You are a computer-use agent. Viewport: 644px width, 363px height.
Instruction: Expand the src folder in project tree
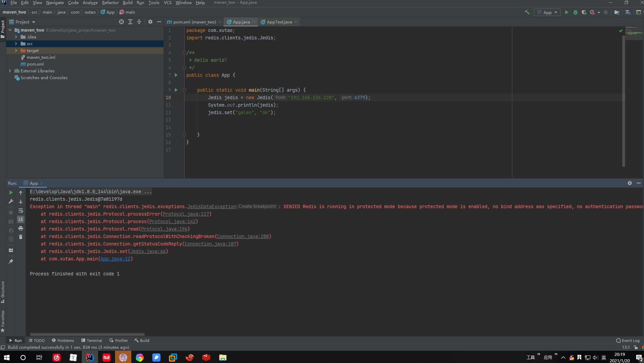pyautogui.click(x=16, y=44)
